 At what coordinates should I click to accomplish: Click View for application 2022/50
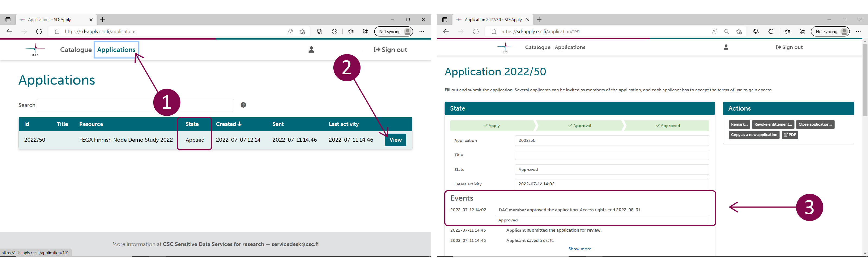395,140
